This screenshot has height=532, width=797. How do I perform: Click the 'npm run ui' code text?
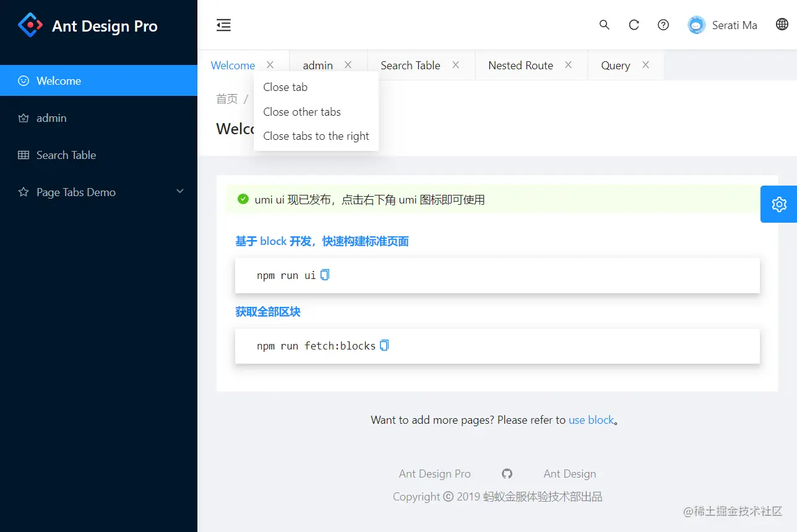[x=286, y=275]
